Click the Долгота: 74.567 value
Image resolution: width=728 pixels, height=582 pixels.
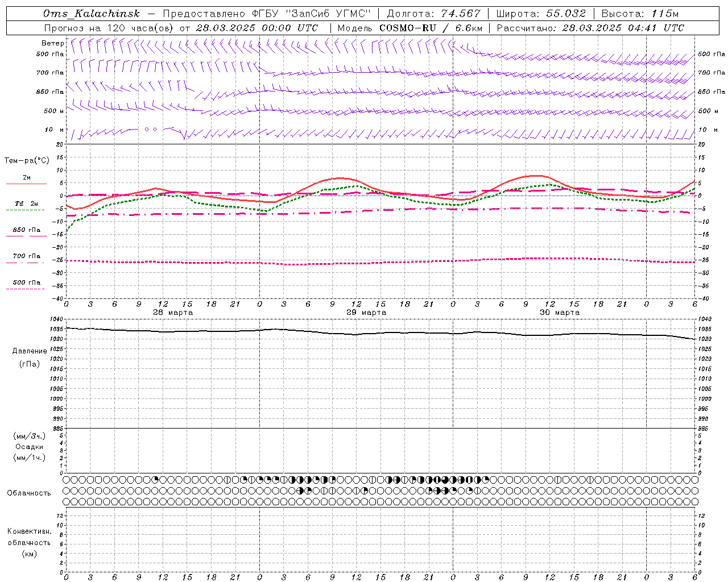coord(434,14)
